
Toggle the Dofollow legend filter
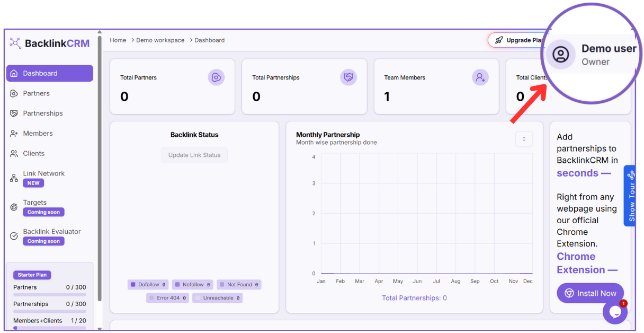pyautogui.click(x=148, y=285)
